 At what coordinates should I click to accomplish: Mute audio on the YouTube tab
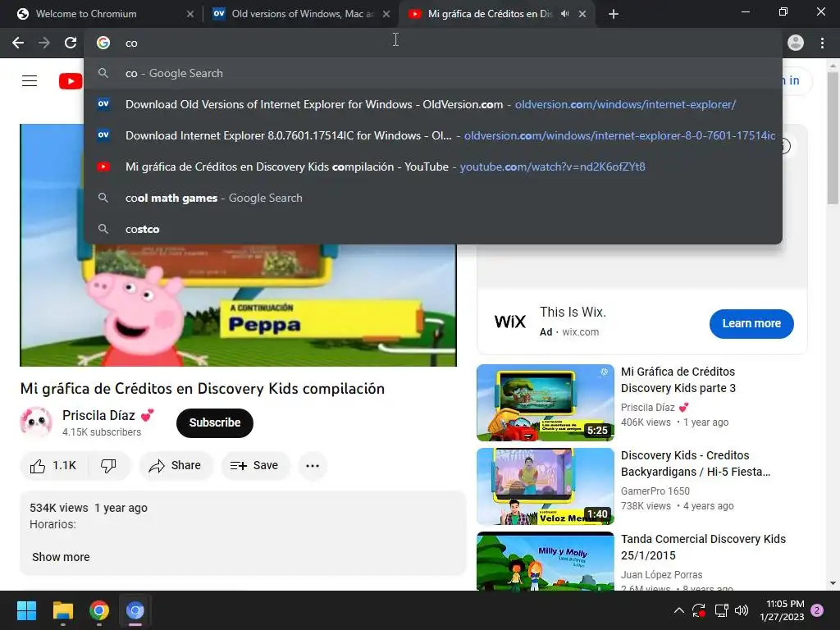click(564, 14)
